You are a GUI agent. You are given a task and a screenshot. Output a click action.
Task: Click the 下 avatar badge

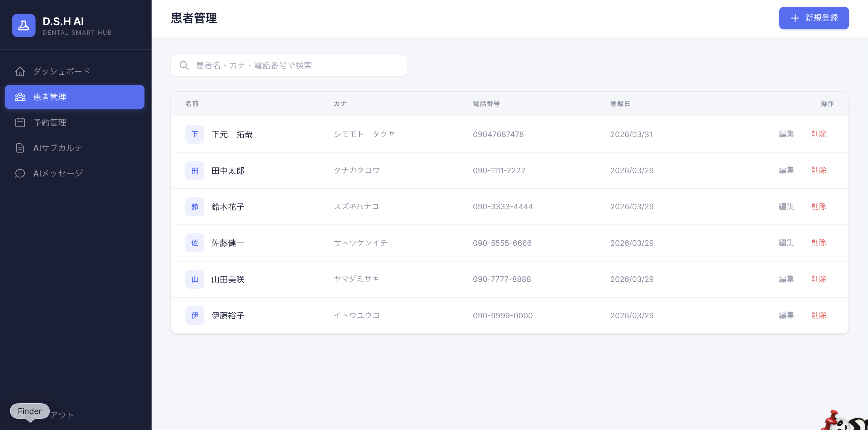point(195,134)
